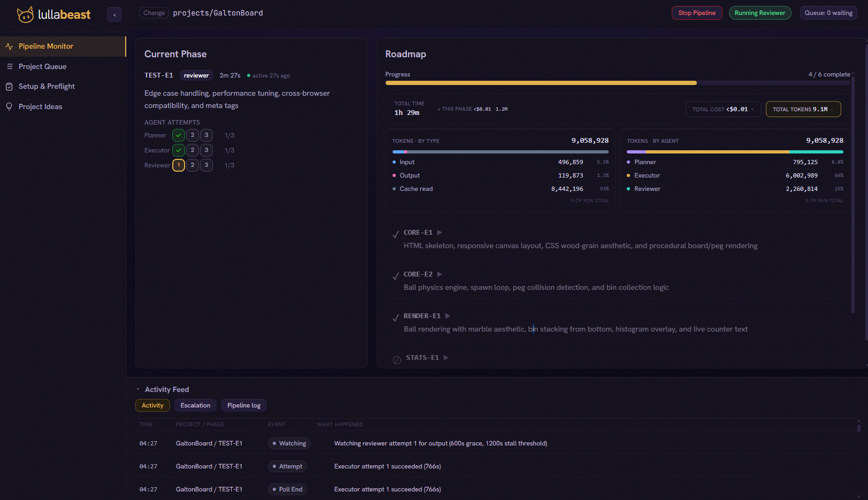Click the lullabeast cat logo icon
Screen dimensions: 868x500
[25, 14]
